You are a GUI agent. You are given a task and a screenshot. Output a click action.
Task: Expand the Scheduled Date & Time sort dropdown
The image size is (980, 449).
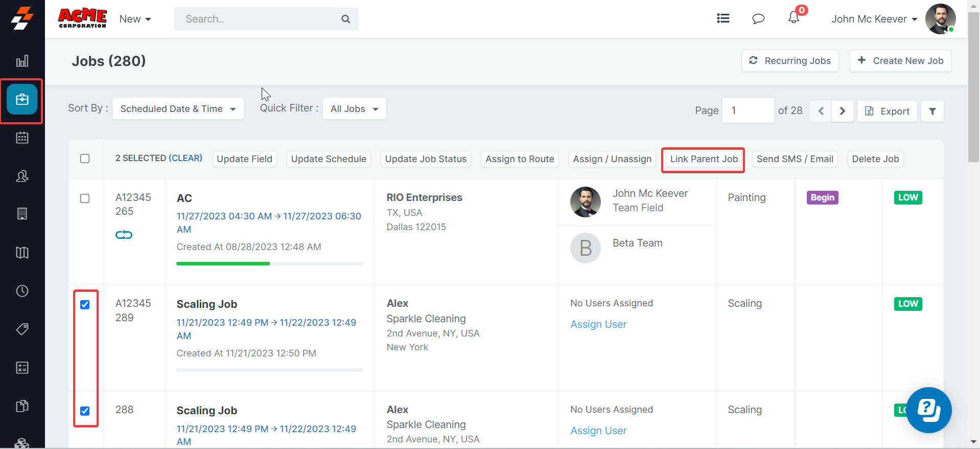click(x=178, y=109)
